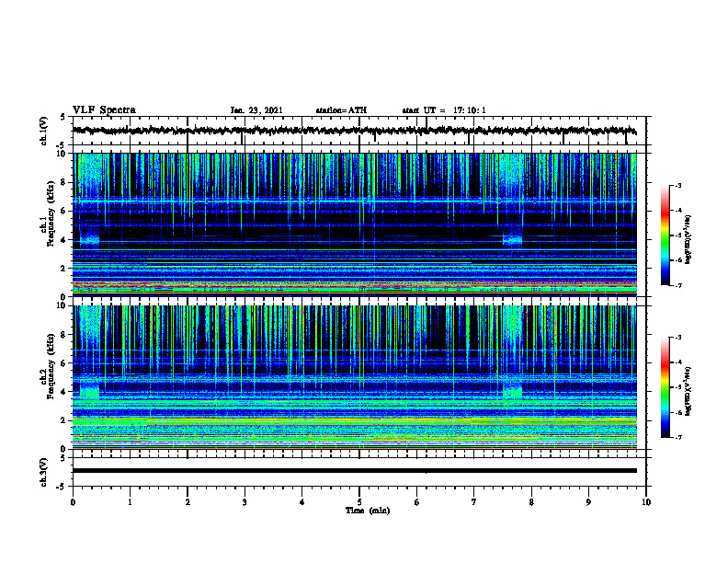Image resolution: width=728 pixels, height=563 pixels.
Task: Click the "station=ATH" header label
Action: click(341, 110)
